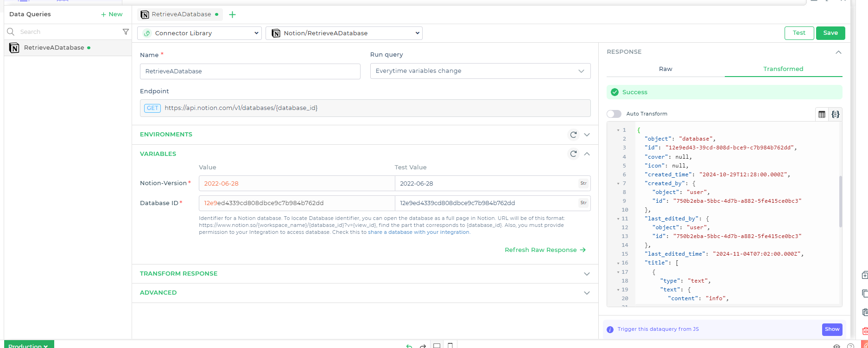
Task: Add new query tab with plus icon
Action: [x=233, y=14]
